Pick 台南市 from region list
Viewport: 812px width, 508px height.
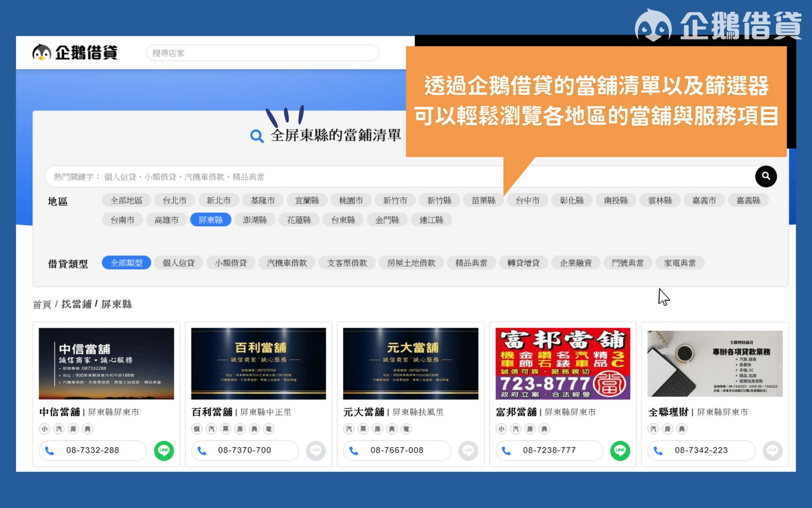[x=122, y=220]
